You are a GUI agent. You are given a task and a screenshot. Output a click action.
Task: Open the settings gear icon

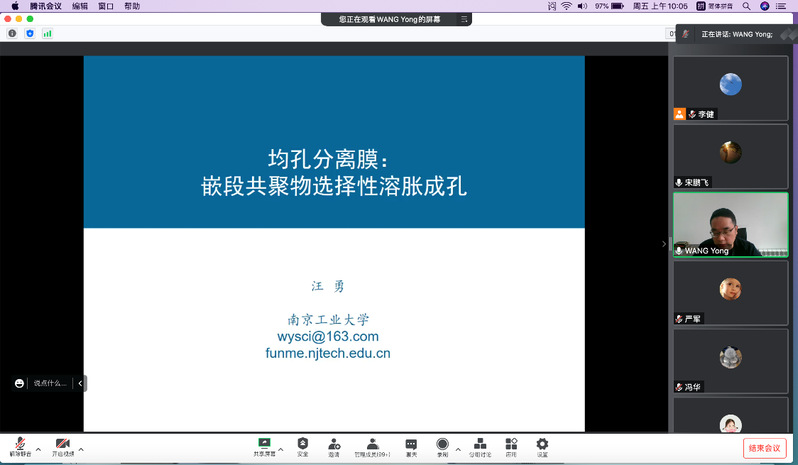coord(542,444)
